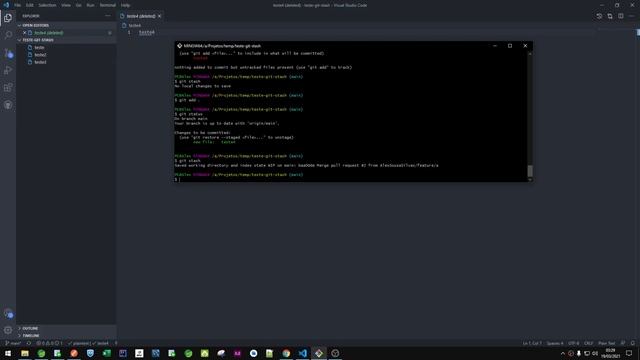Viewport: 640px width, 360px height.
Task: Open the GitHub view in activity bar
Action: pyautogui.click(x=8, y=105)
